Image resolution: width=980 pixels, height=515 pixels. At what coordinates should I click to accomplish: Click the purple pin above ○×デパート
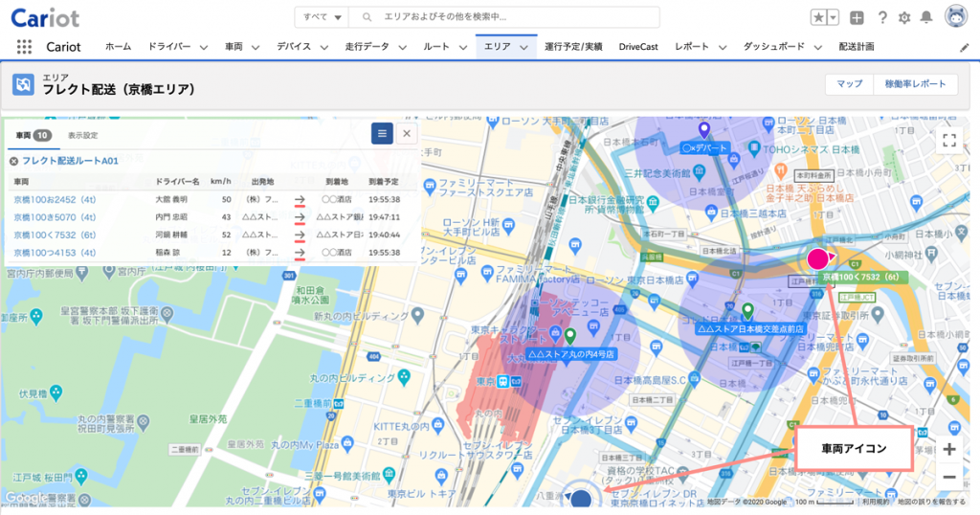click(704, 129)
